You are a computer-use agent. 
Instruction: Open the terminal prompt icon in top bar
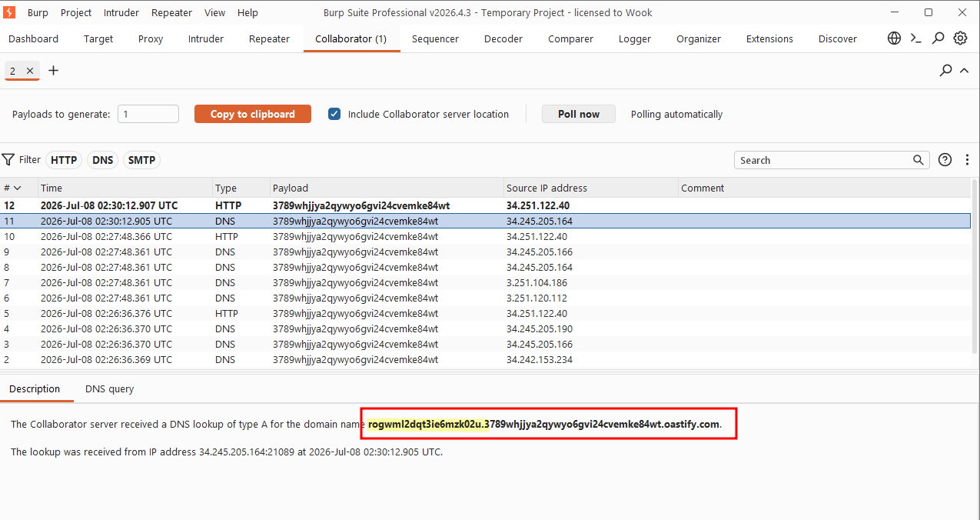click(x=916, y=38)
